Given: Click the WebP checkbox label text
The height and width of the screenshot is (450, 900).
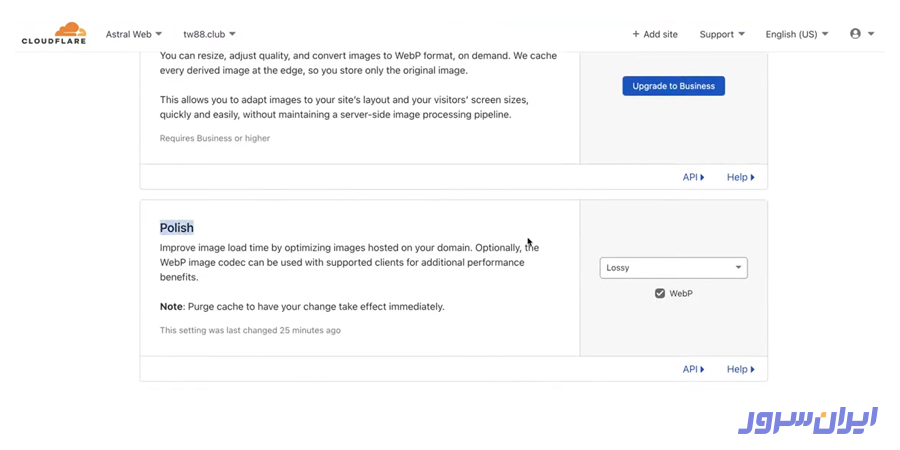Looking at the screenshot, I should (681, 293).
